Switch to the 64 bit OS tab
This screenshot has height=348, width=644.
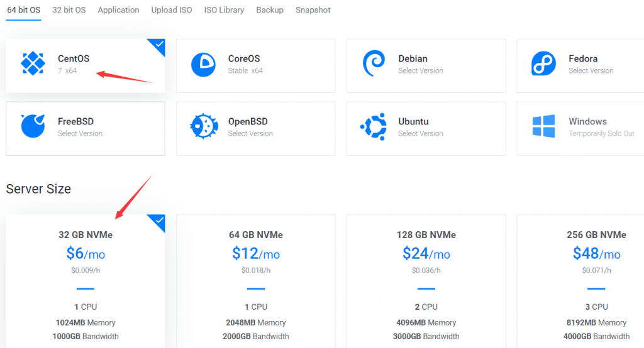click(x=24, y=10)
